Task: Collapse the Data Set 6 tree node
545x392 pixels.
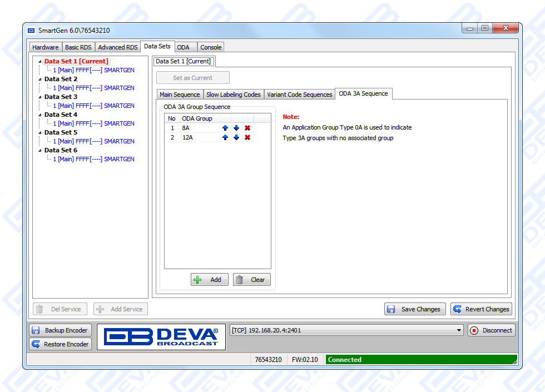Action: tap(40, 151)
